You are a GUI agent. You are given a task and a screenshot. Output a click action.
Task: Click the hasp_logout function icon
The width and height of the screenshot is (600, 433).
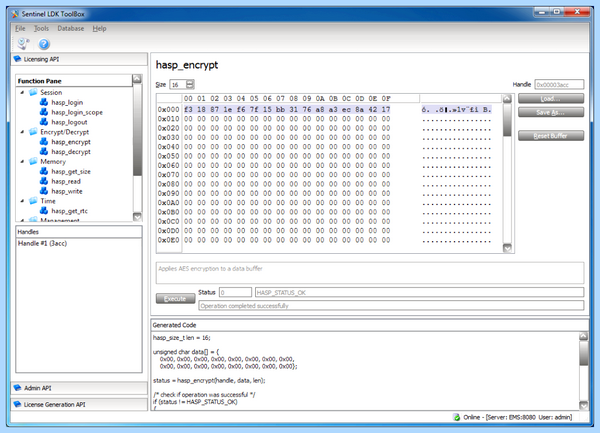(44, 122)
